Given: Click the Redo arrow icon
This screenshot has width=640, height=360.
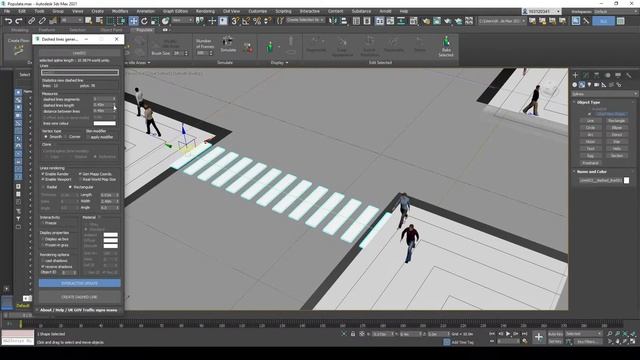Looking at the screenshot, I should (19, 20).
